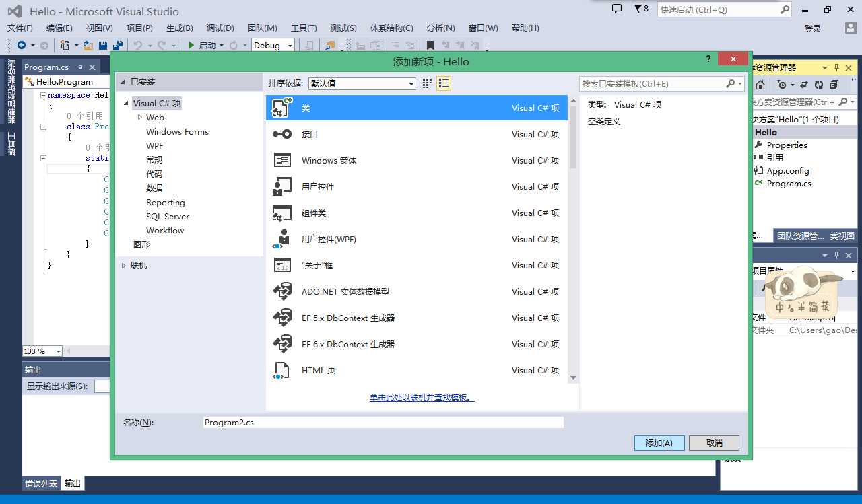This screenshot has height=504, width=862.
Task: Select the SQL Server category
Action: [x=167, y=216]
